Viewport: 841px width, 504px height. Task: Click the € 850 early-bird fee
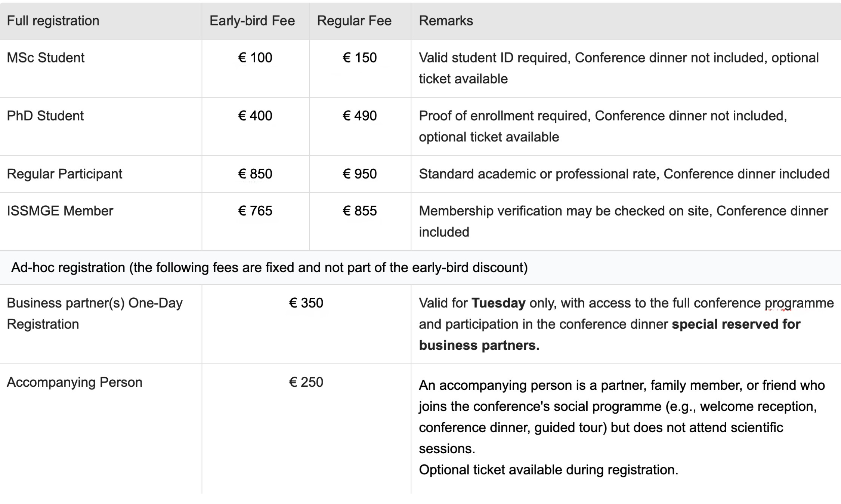255,174
